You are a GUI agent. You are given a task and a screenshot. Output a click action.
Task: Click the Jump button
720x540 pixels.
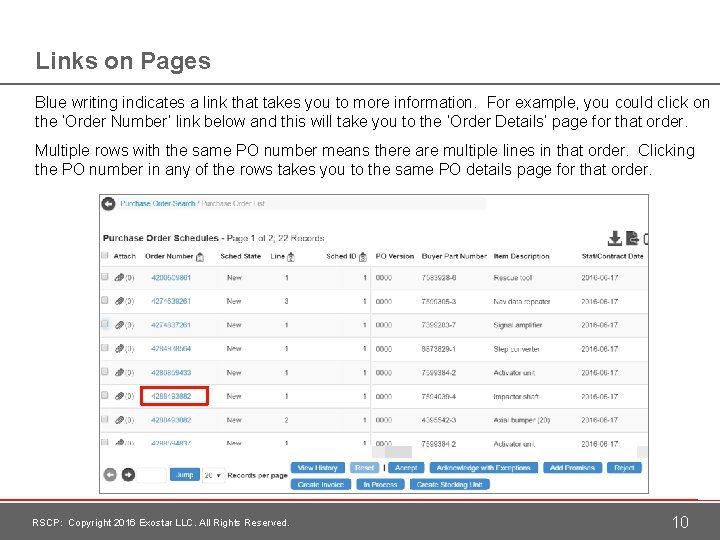[x=185, y=474]
